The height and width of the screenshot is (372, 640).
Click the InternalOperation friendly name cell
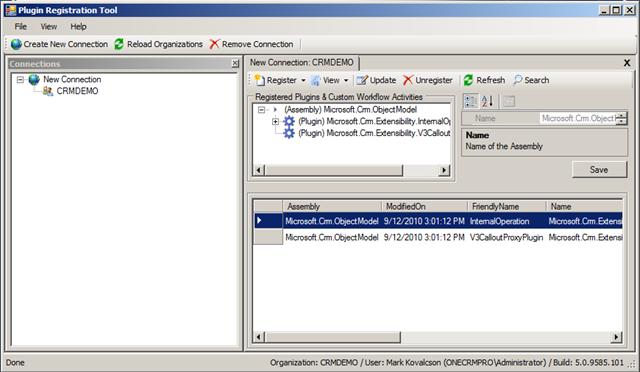507,221
